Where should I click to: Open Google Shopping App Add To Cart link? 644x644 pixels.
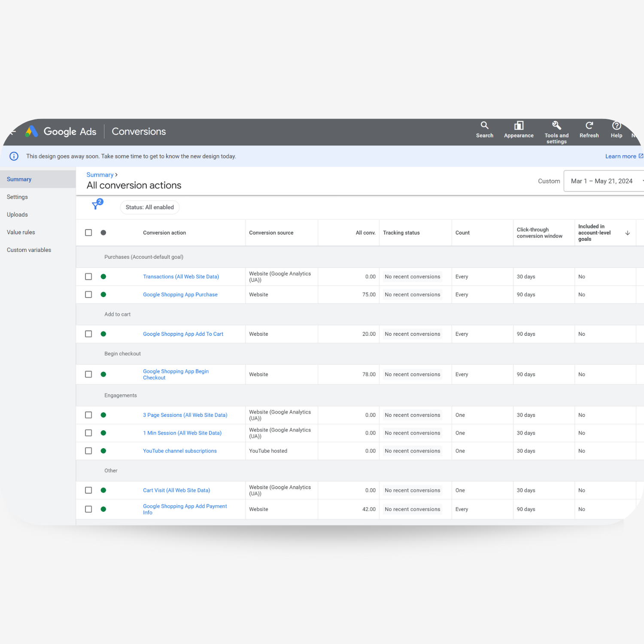pos(183,334)
